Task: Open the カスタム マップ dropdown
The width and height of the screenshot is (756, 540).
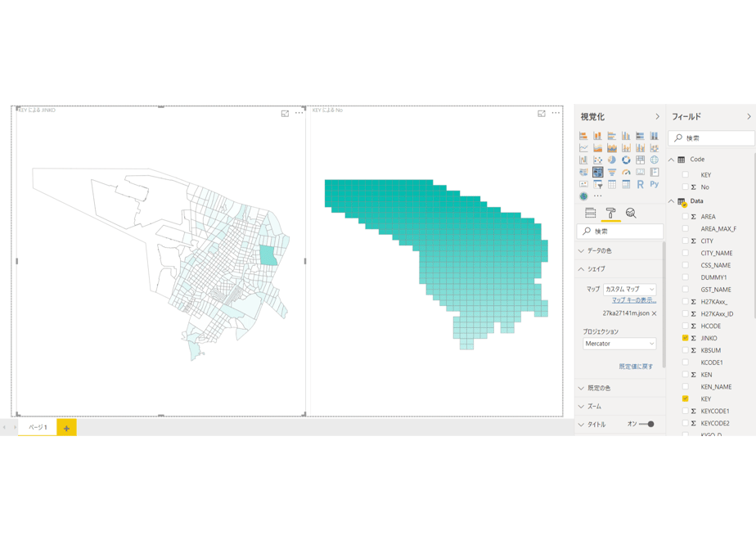Action: 630,290
